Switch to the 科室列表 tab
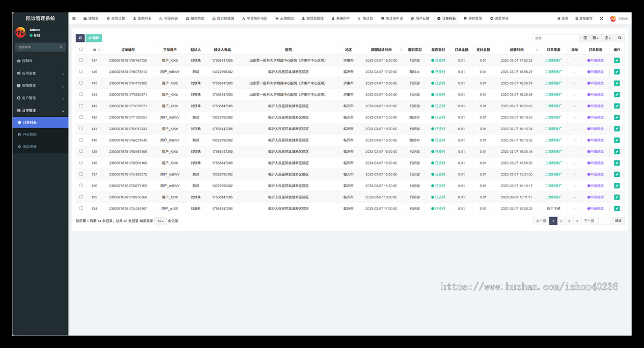Viewport: 644px width, 348px height. point(169,18)
